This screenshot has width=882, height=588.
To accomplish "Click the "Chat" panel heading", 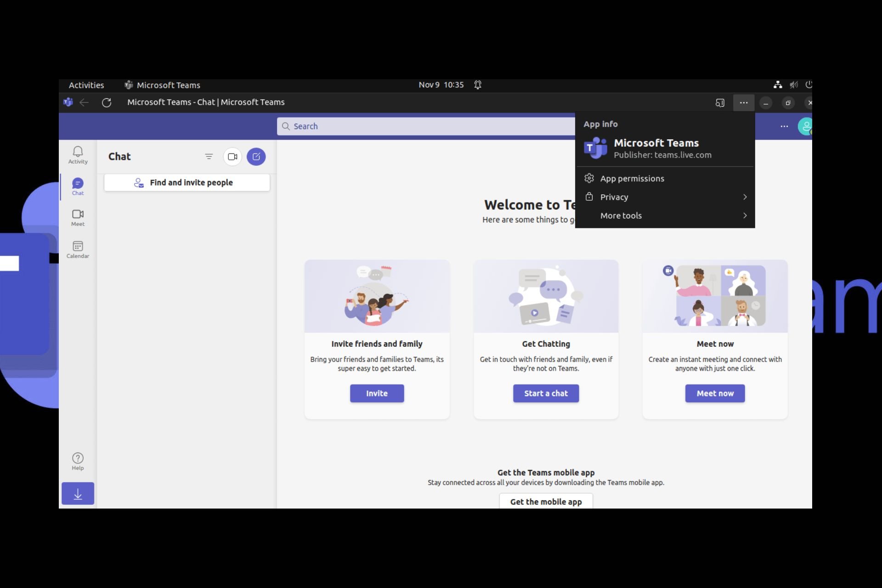I will point(119,157).
